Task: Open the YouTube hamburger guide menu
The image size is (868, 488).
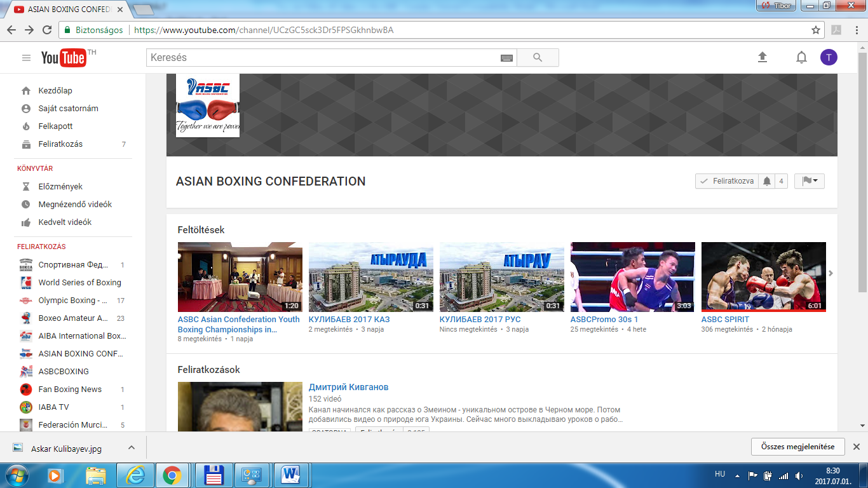Action: pyautogui.click(x=26, y=58)
